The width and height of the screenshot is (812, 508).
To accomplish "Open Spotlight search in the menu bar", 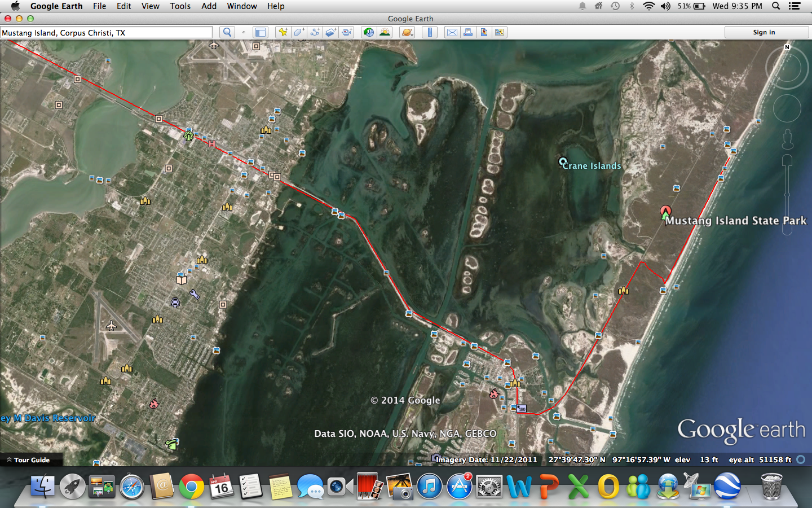I will pos(776,6).
